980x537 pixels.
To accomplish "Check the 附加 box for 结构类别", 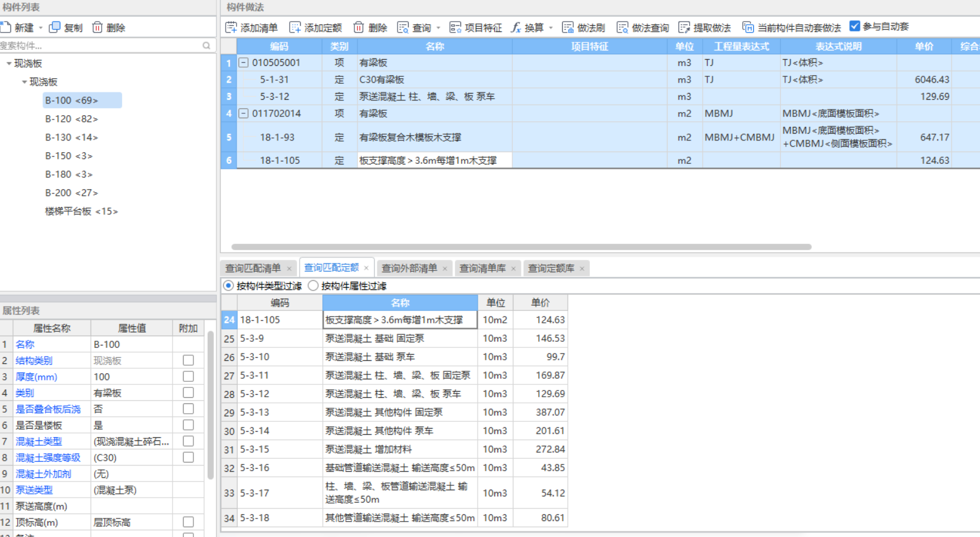I will [x=189, y=360].
